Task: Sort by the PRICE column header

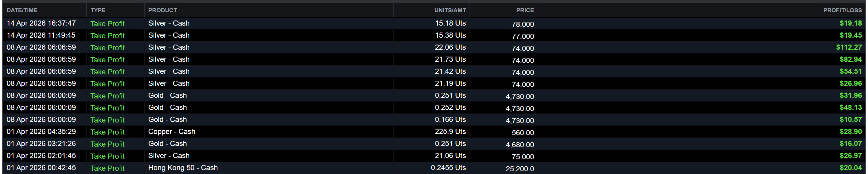Action: (525, 11)
